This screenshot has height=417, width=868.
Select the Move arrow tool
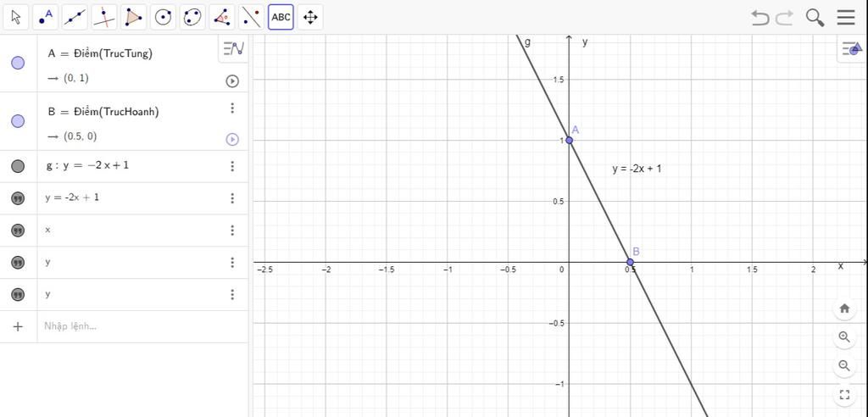coord(16,17)
